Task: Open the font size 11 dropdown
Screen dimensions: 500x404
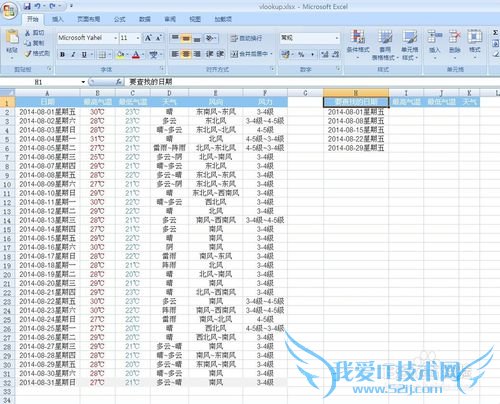Action: pyautogui.click(x=138, y=38)
